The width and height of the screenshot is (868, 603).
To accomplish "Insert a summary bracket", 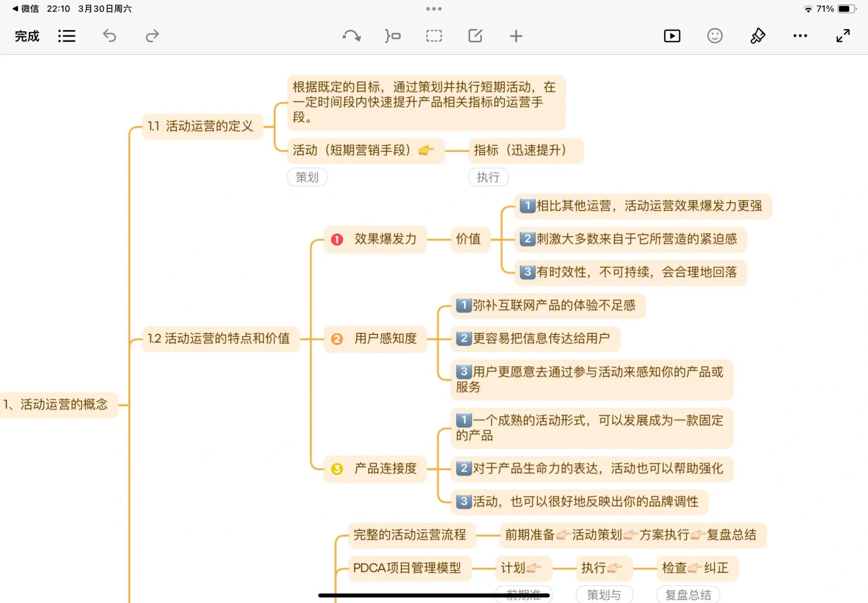I will tap(393, 36).
